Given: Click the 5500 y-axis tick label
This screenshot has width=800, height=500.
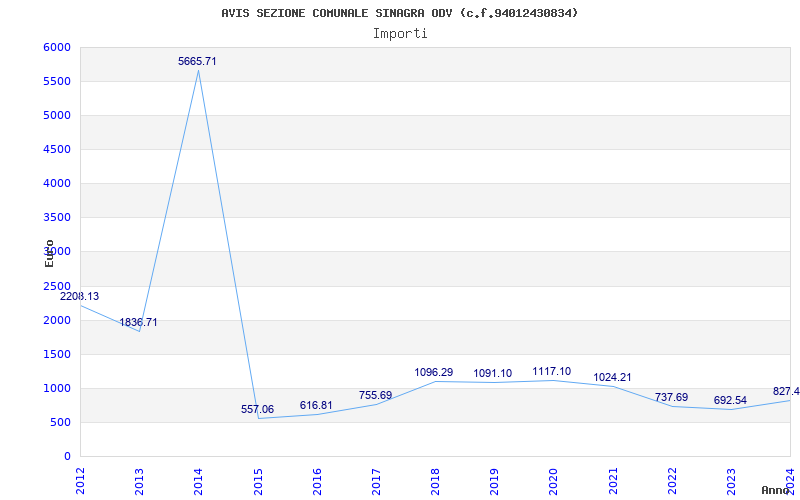Looking at the screenshot, I should click(x=57, y=82).
